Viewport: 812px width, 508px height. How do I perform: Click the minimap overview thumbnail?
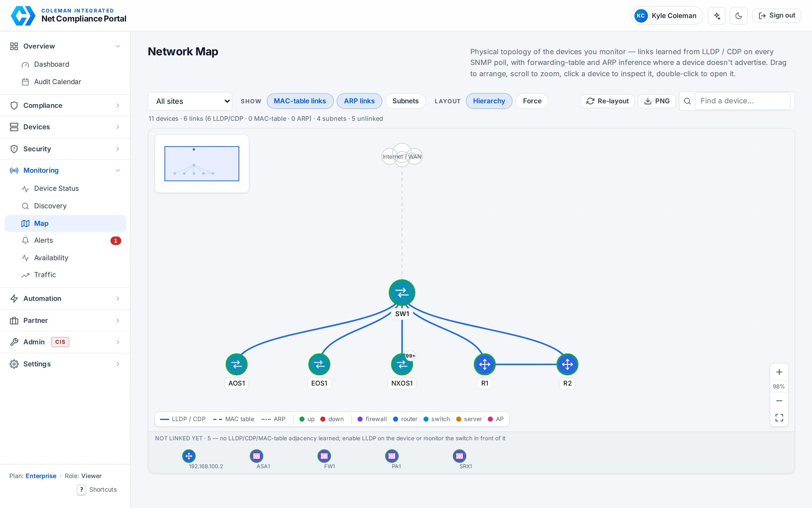click(x=202, y=164)
